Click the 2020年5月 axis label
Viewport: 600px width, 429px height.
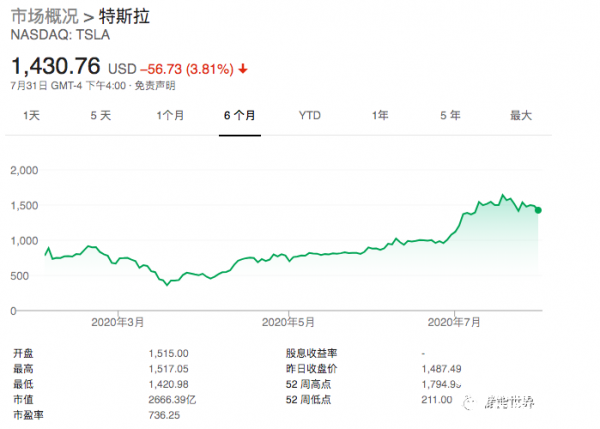(x=288, y=322)
